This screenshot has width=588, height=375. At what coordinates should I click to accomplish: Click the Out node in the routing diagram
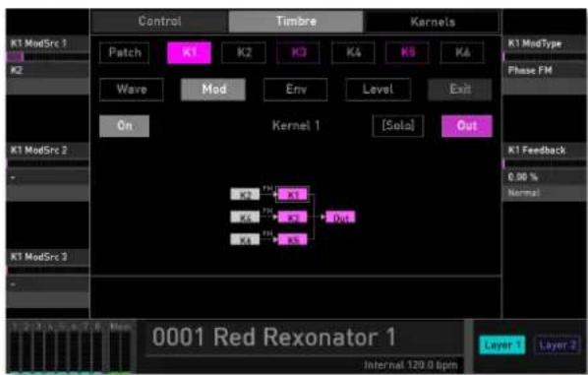click(x=340, y=217)
